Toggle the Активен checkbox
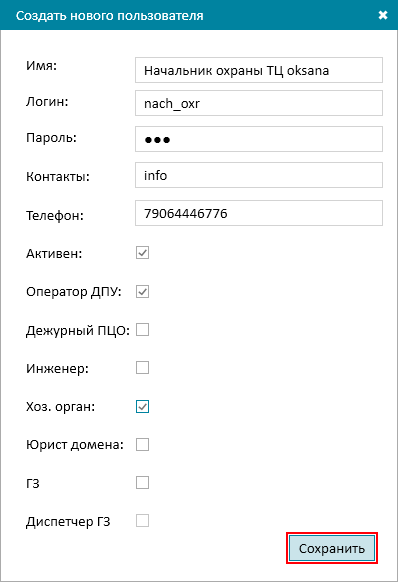This screenshot has height=582, width=398. pos(143,253)
